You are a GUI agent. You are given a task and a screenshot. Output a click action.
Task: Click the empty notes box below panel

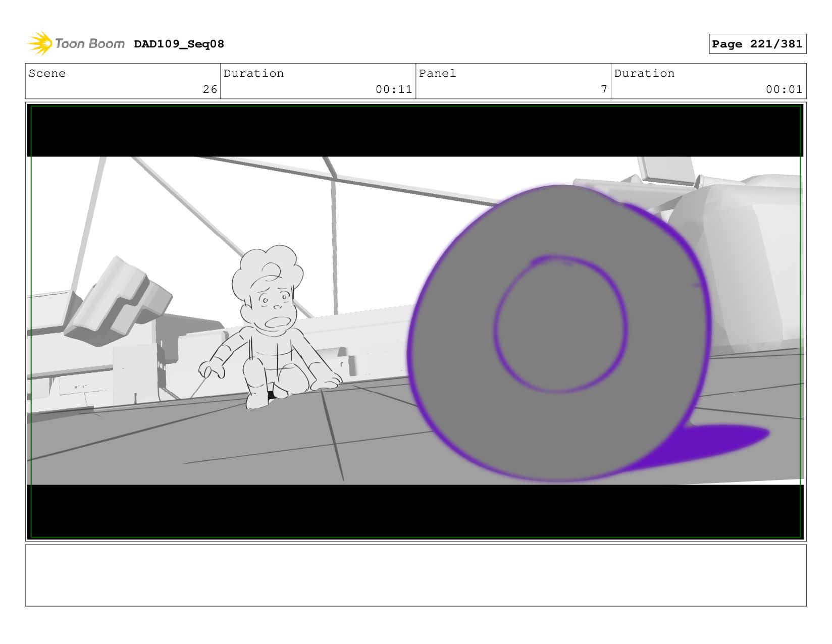click(x=415, y=575)
